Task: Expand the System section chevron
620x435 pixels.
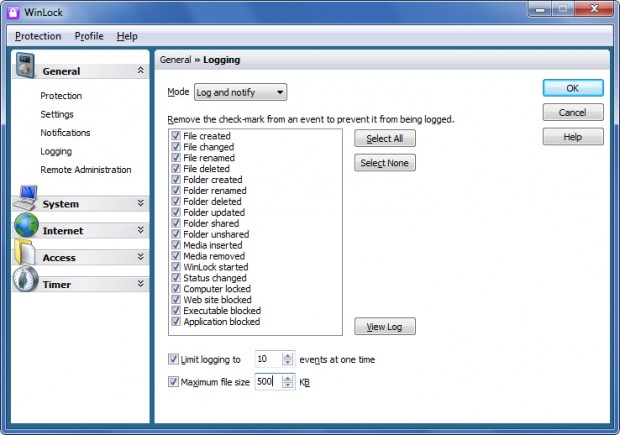Action: 140,203
